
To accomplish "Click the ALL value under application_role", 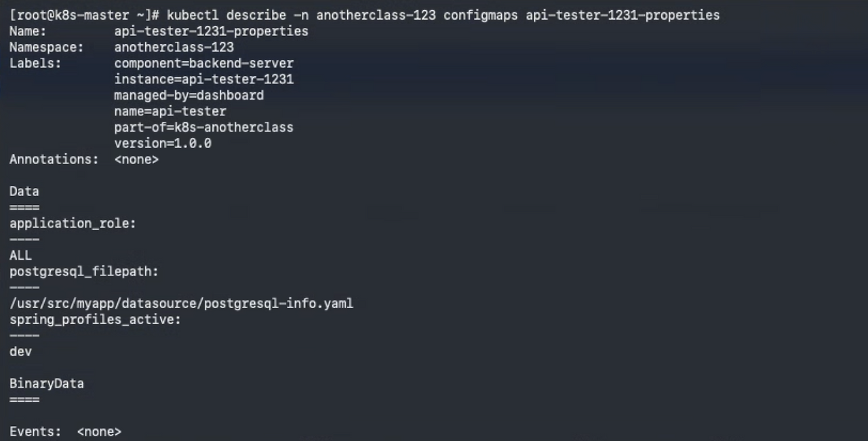I will [20, 256].
